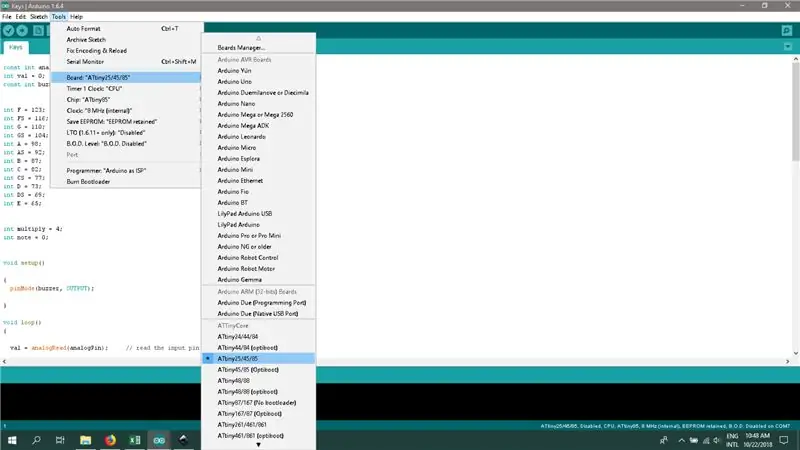Select Arduino Mega ADK board
The height and width of the screenshot is (450, 800).
click(x=259, y=126)
